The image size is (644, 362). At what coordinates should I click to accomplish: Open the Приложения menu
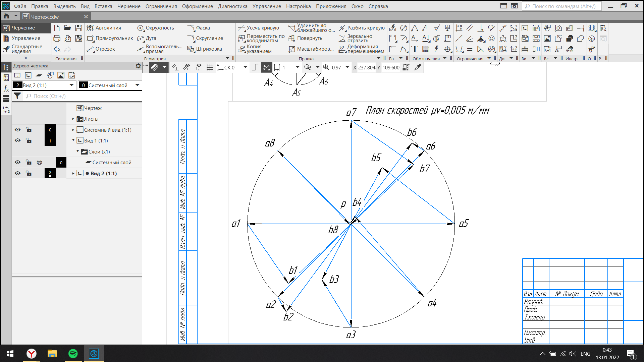[x=331, y=6]
